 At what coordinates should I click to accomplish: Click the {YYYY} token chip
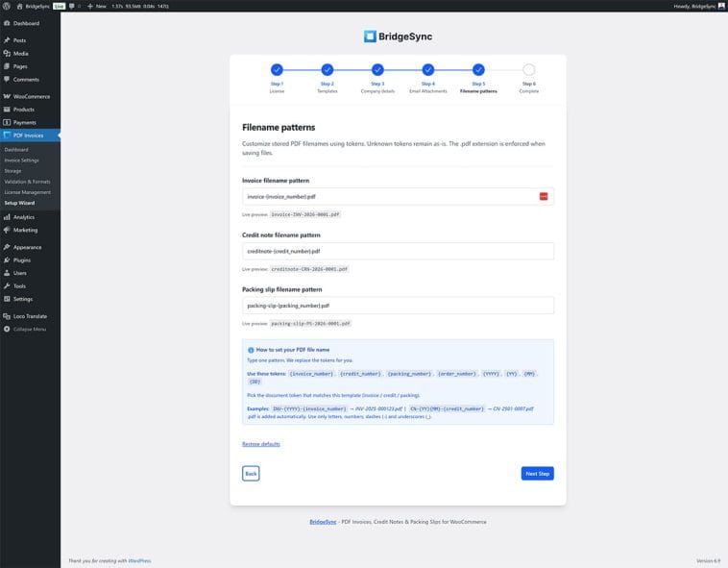coord(491,374)
